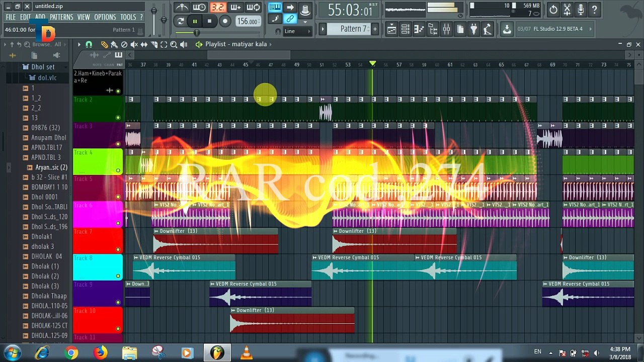
Task: Open the piano roll icon
Action: click(419, 29)
